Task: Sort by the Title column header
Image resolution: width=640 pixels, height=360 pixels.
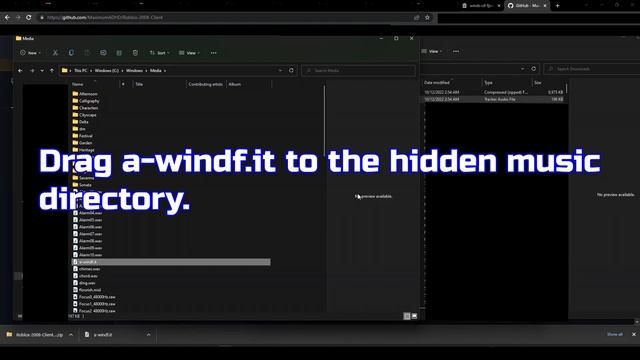Action: [139, 84]
